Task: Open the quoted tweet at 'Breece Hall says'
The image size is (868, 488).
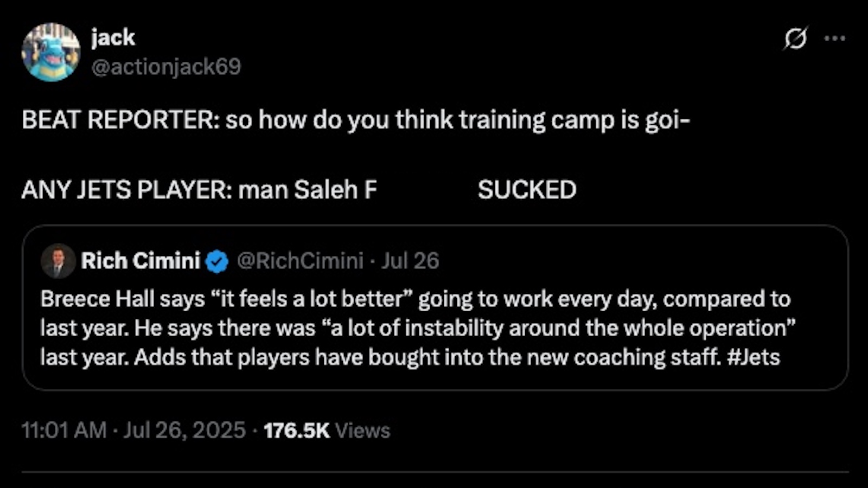Action: pos(122,299)
